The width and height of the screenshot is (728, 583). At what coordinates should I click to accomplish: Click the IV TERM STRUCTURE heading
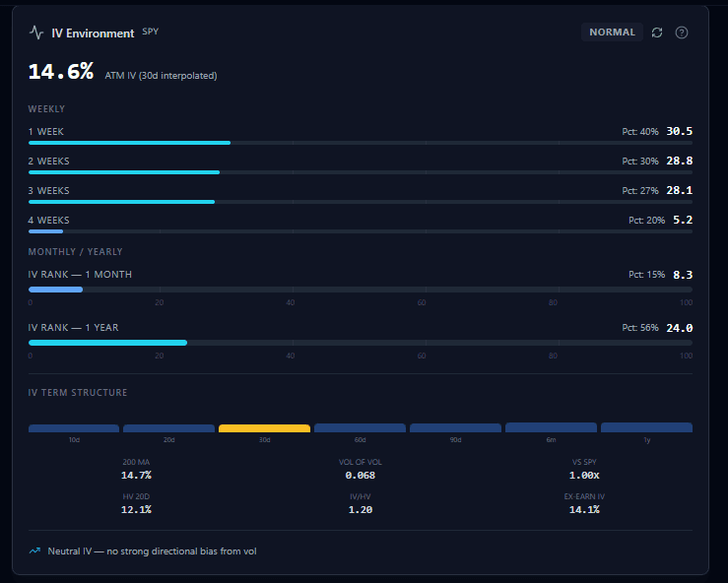(x=78, y=393)
